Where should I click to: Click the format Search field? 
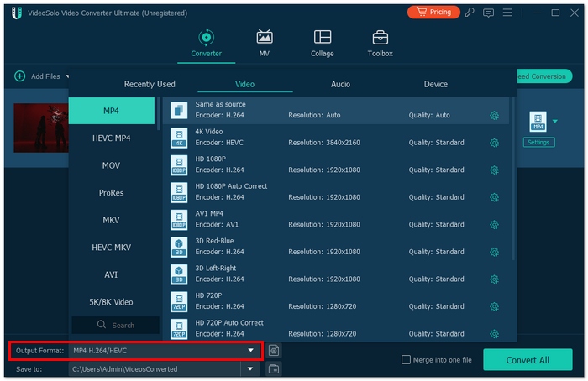point(116,325)
